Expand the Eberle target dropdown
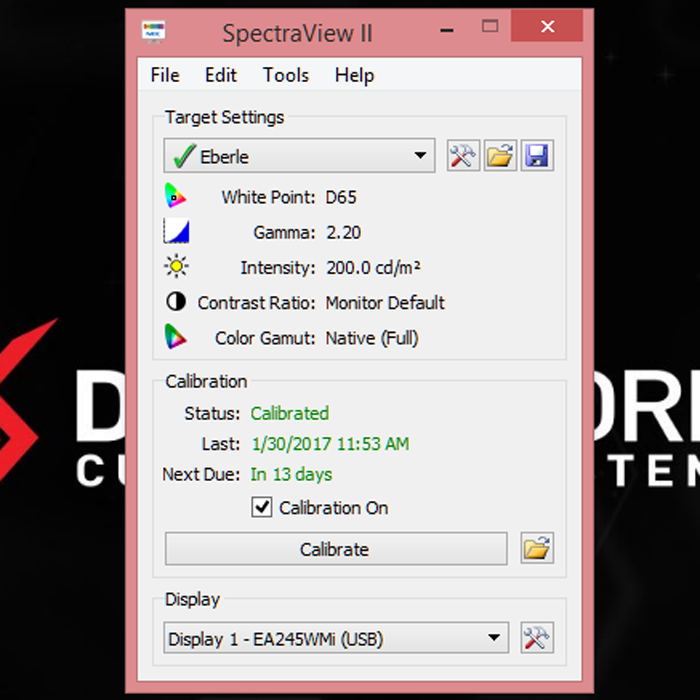 click(299, 155)
